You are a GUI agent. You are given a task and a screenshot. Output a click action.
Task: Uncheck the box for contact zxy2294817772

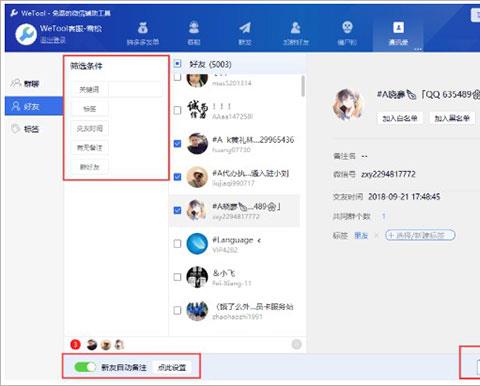tap(178, 210)
